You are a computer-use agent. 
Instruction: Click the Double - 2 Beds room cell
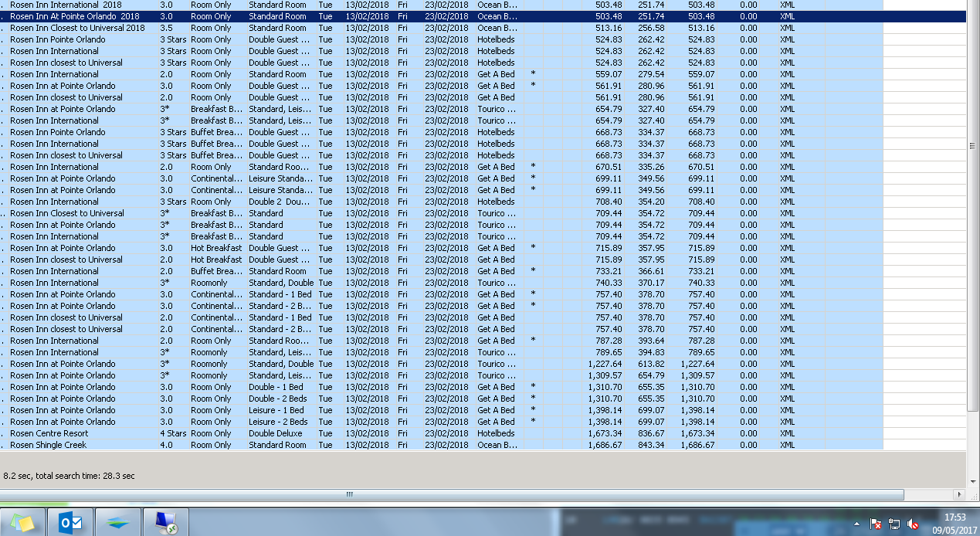tap(278, 399)
